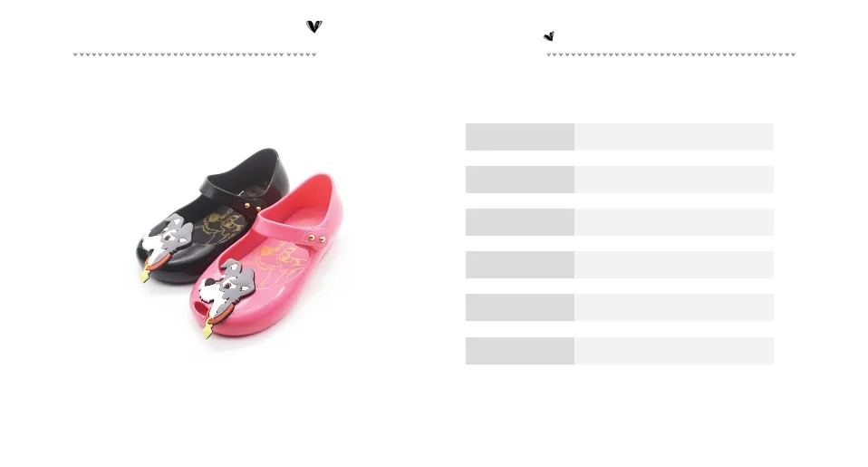Click the heart divider line above the table
The image size is (868, 467).
(670, 54)
